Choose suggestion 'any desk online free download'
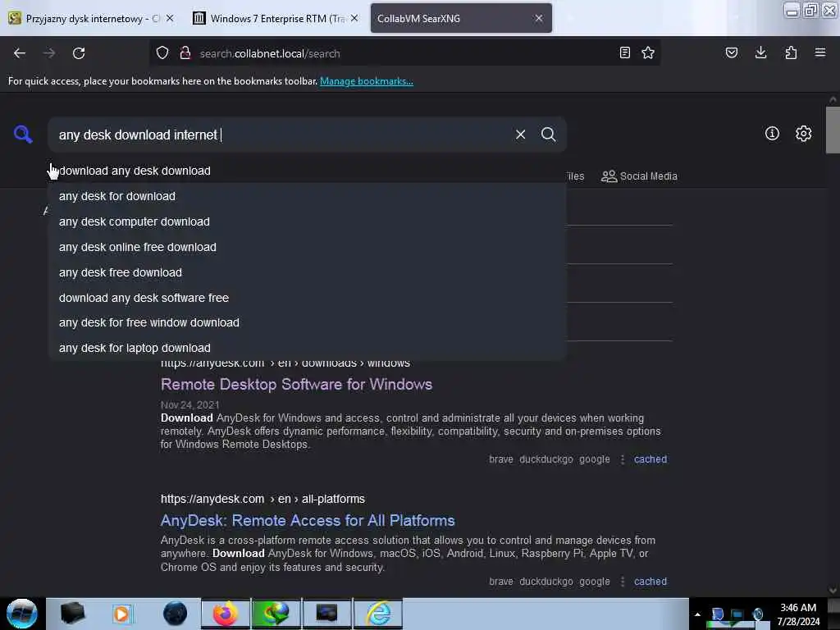Image resolution: width=840 pixels, height=630 pixels. (307, 247)
